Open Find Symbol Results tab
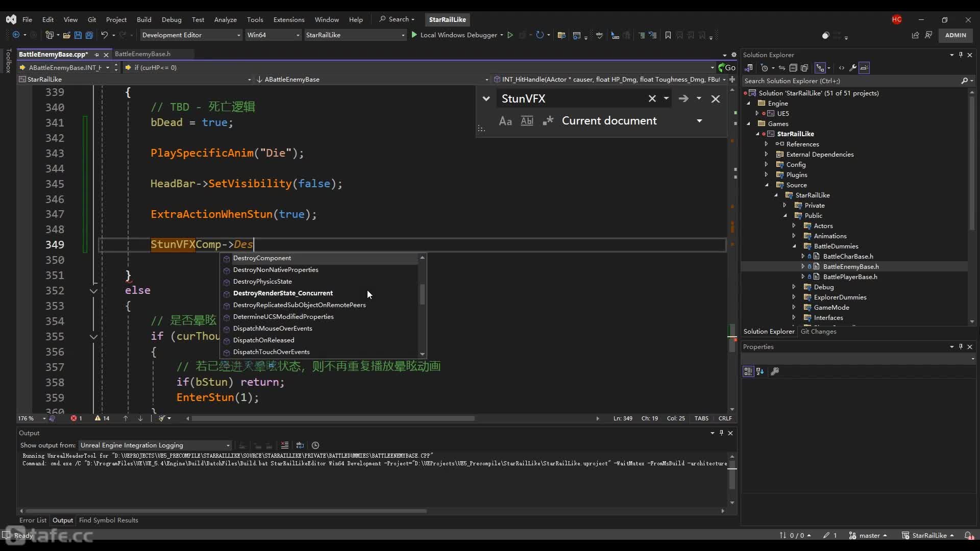The width and height of the screenshot is (980, 551). coord(108,520)
